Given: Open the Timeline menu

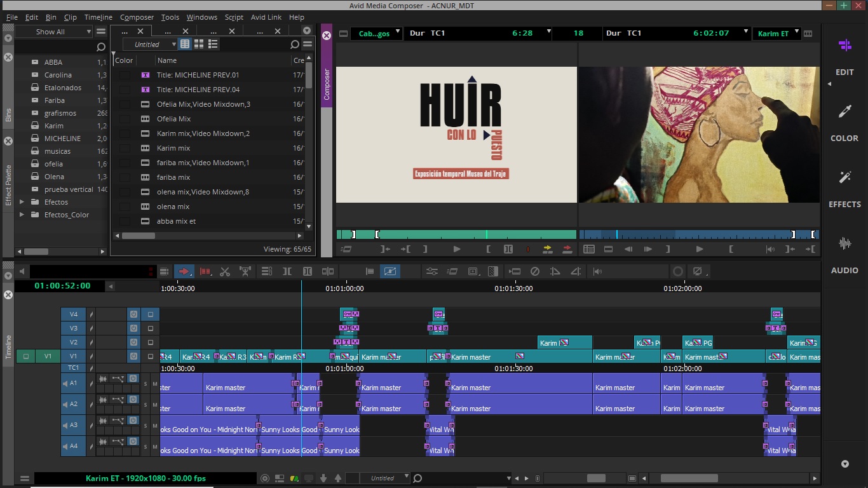Looking at the screenshot, I should [x=98, y=17].
